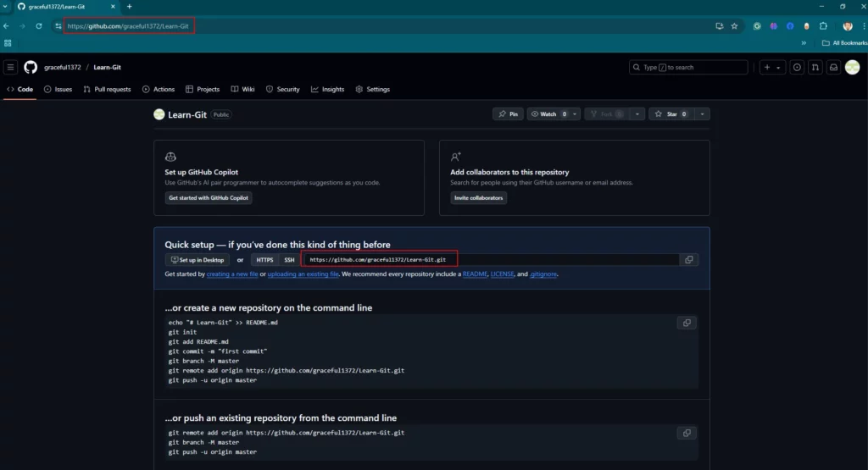The width and height of the screenshot is (868, 470).
Task: Open the README link
Action: (475, 274)
